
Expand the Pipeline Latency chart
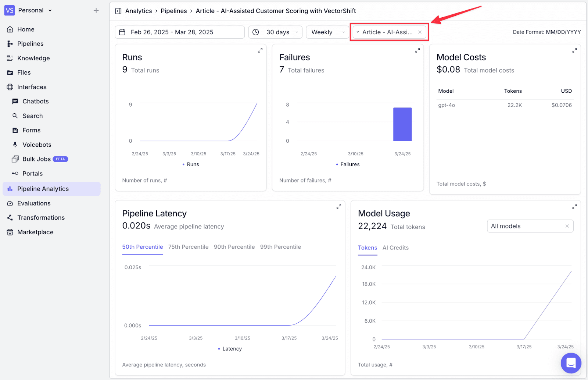tap(339, 207)
